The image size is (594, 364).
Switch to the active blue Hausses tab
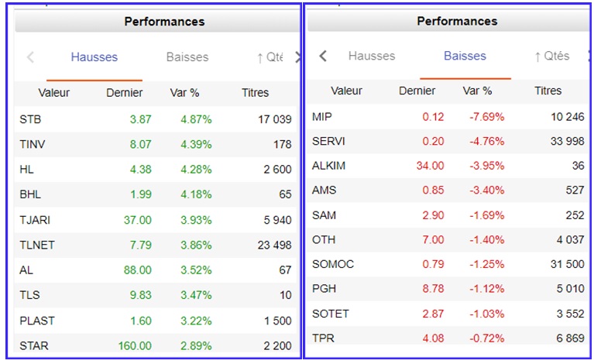pos(94,57)
